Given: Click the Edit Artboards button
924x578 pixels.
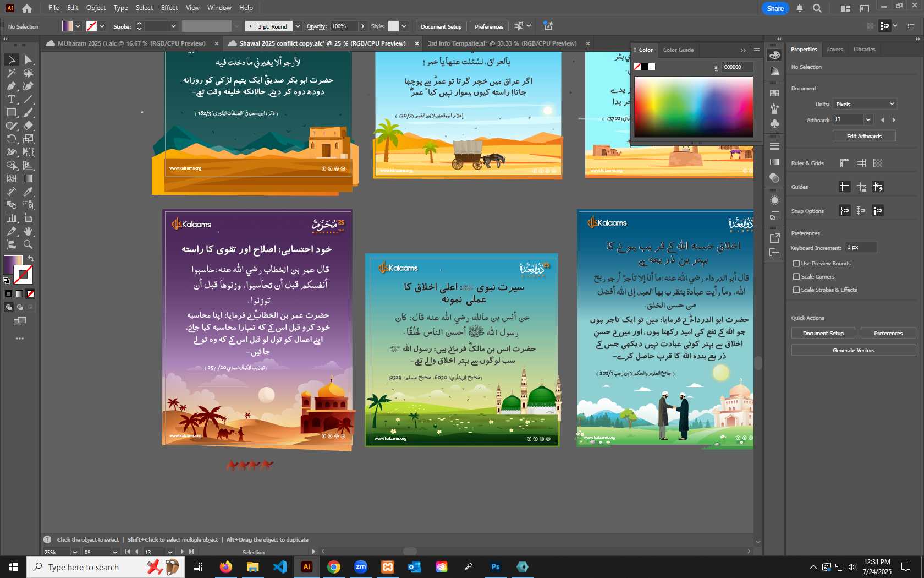Looking at the screenshot, I should tap(864, 137).
